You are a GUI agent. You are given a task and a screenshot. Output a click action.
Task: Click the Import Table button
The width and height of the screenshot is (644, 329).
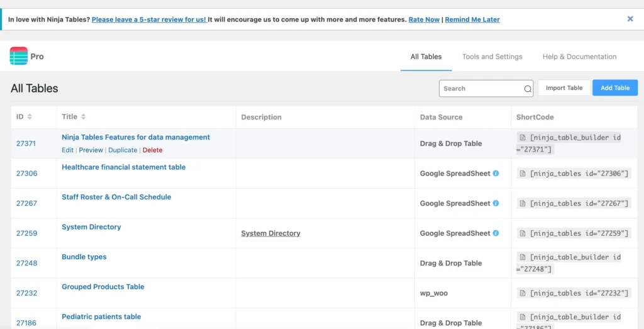tap(564, 88)
